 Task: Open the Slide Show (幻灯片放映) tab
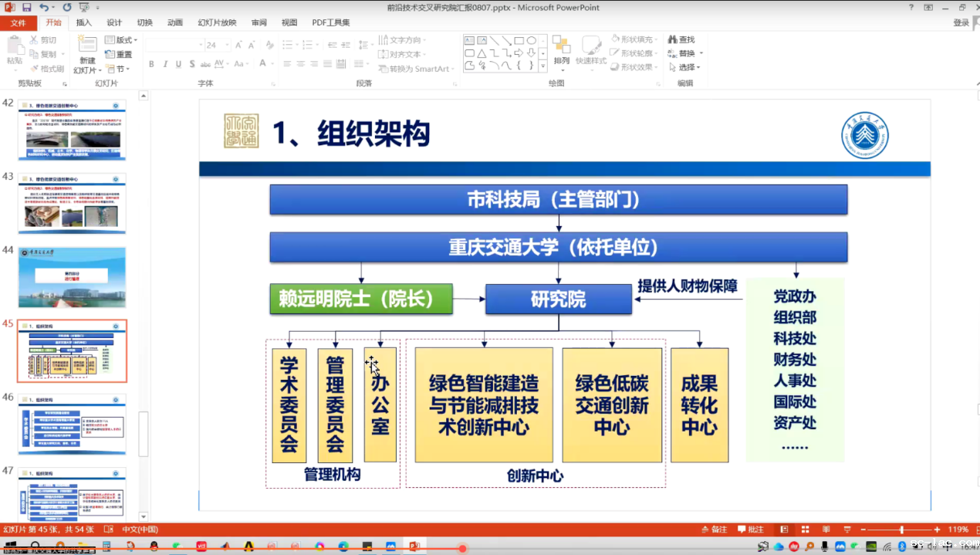[217, 23]
